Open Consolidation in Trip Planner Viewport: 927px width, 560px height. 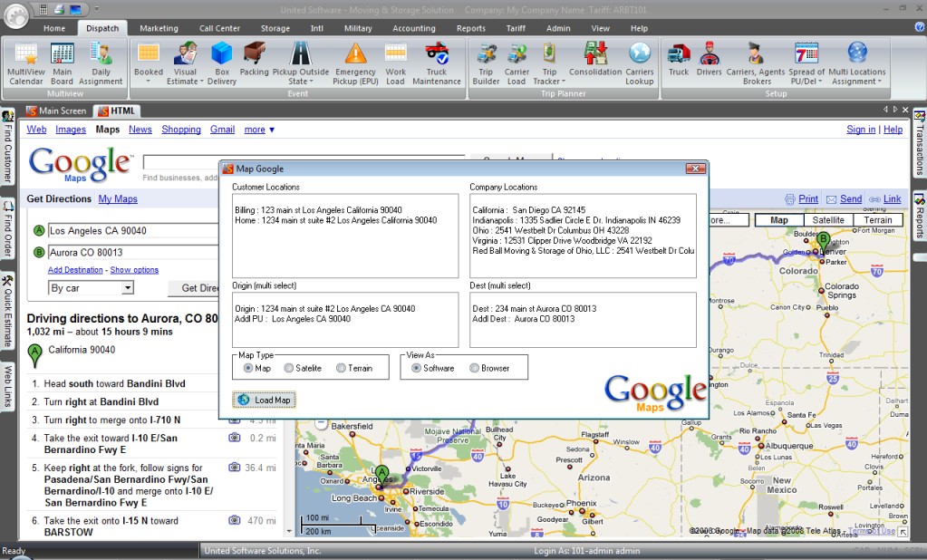coord(595,60)
